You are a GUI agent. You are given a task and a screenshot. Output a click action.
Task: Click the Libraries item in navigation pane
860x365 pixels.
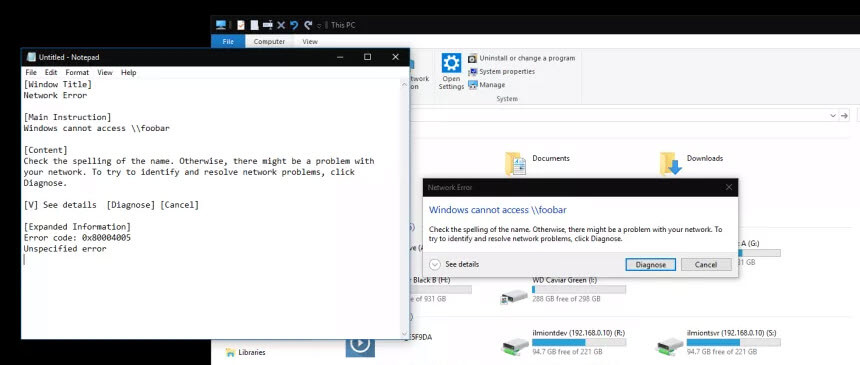pyautogui.click(x=245, y=352)
